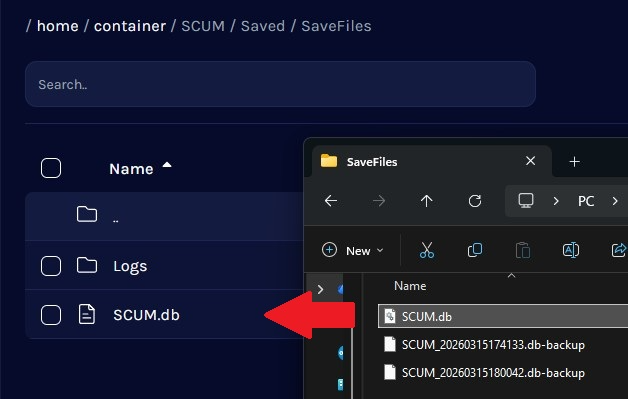628x399 pixels.
Task: Open the '..' parent directory row
Action: tap(164, 216)
